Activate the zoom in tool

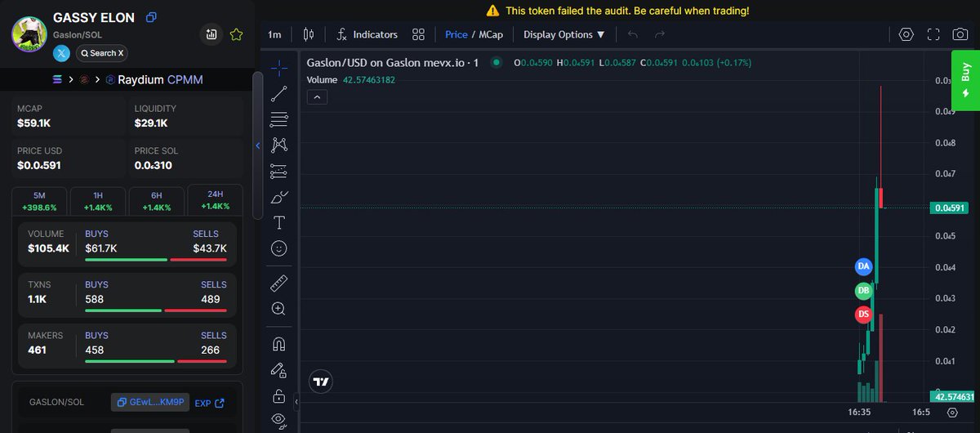[x=278, y=309]
